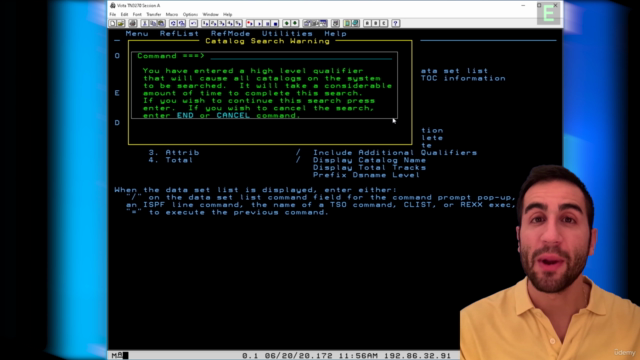Select the 4. Total view option

[171, 160]
